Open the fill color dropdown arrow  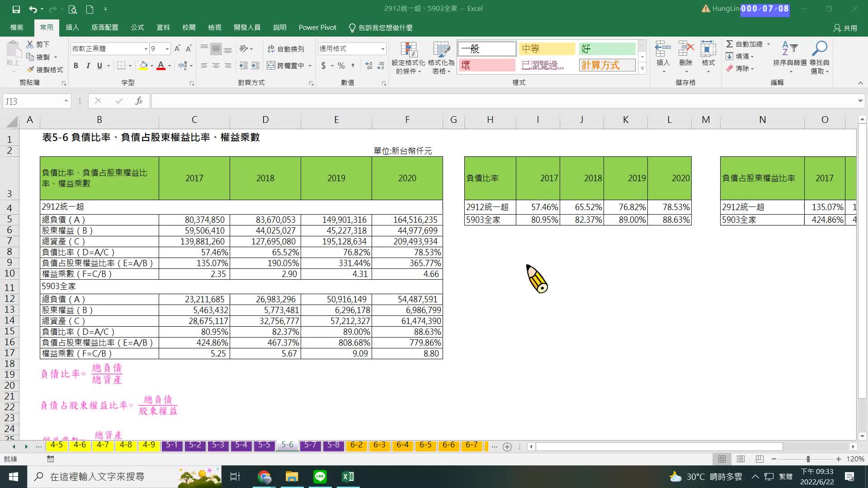tap(152, 66)
